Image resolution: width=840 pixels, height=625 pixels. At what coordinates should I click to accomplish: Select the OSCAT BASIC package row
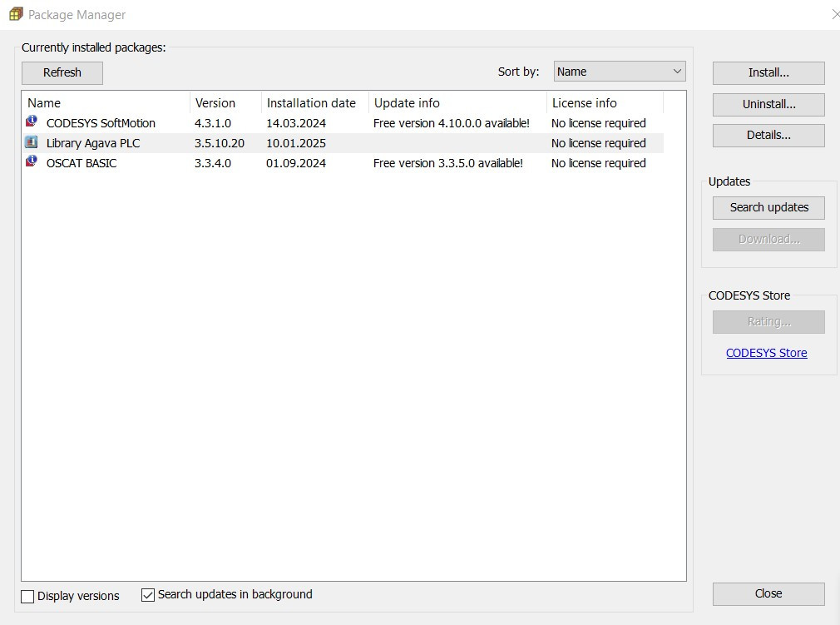[82, 163]
